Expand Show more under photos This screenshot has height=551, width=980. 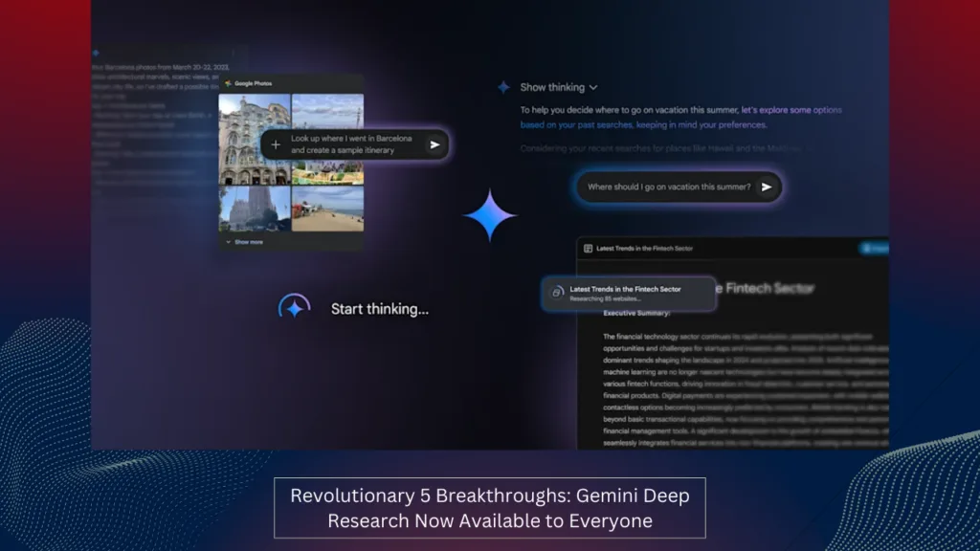pos(244,242)
